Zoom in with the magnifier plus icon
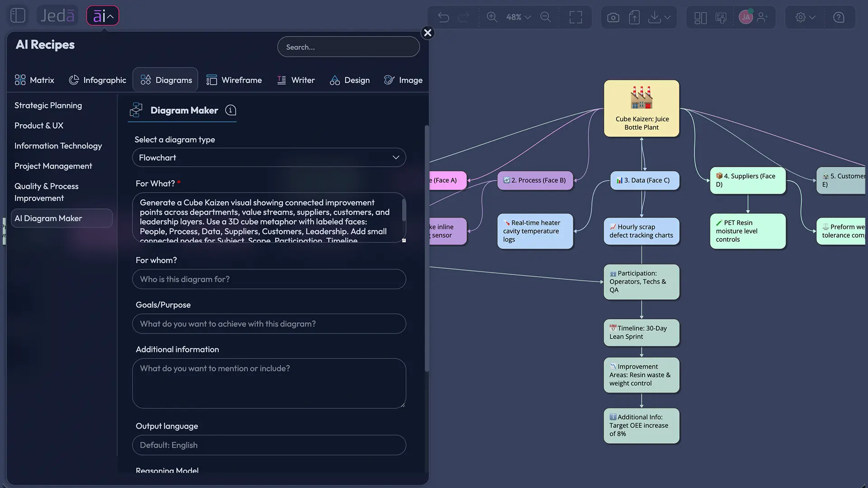Screen dimensions: 868x488 point(492,17)
